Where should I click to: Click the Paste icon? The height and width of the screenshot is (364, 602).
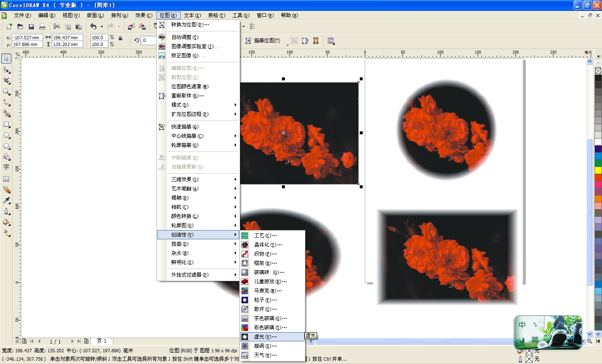pos(78,27)
